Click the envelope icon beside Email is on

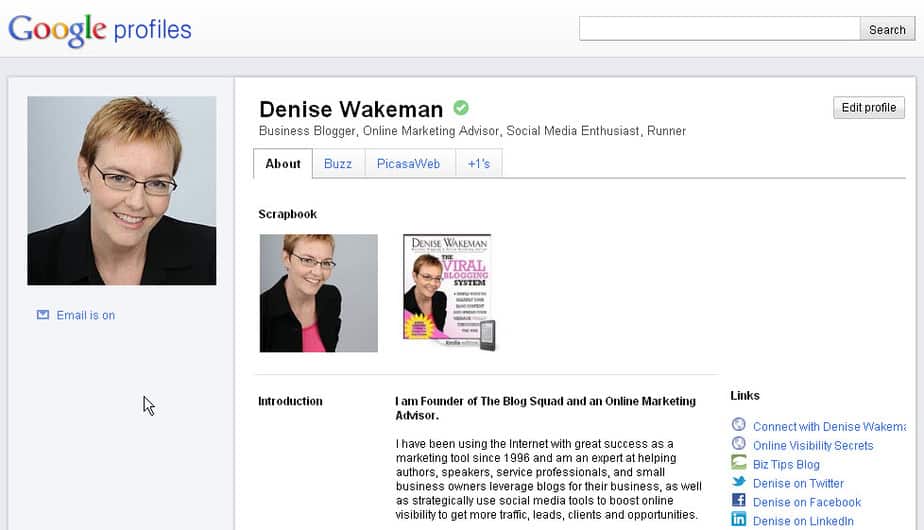coord(43,315)
